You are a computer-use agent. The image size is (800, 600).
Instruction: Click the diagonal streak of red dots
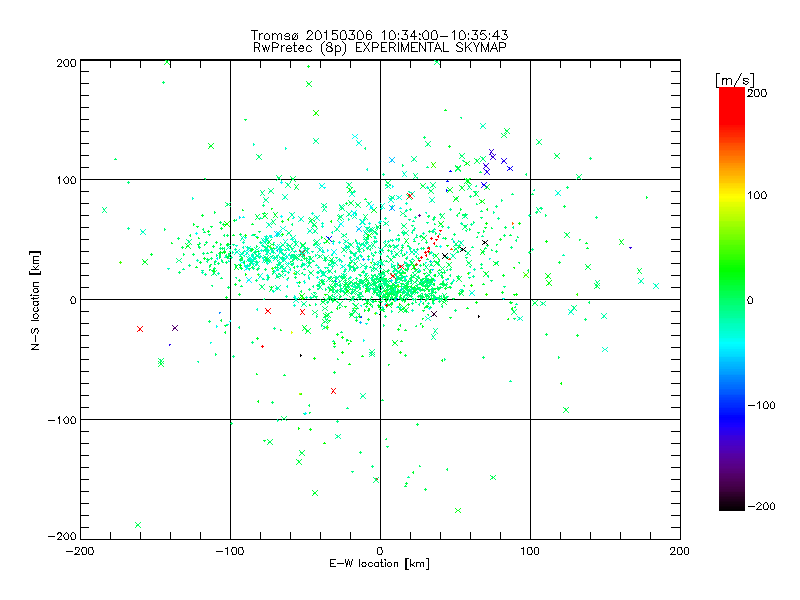click(428, 248)
